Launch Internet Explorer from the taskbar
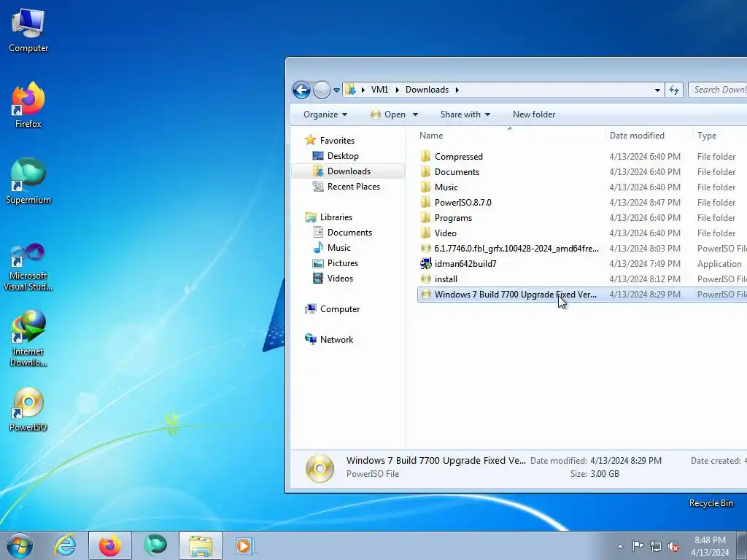This screenshot has width=747, height=560. 65,545
